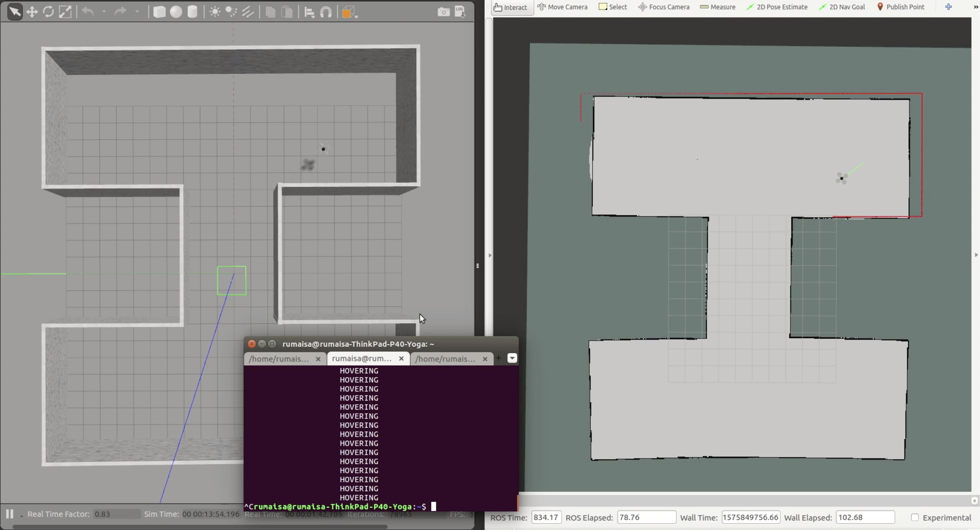Viewport: 980px width, 530px height.
Task: Add a new terminal tab with plus
Action: [x=499, y=358]
